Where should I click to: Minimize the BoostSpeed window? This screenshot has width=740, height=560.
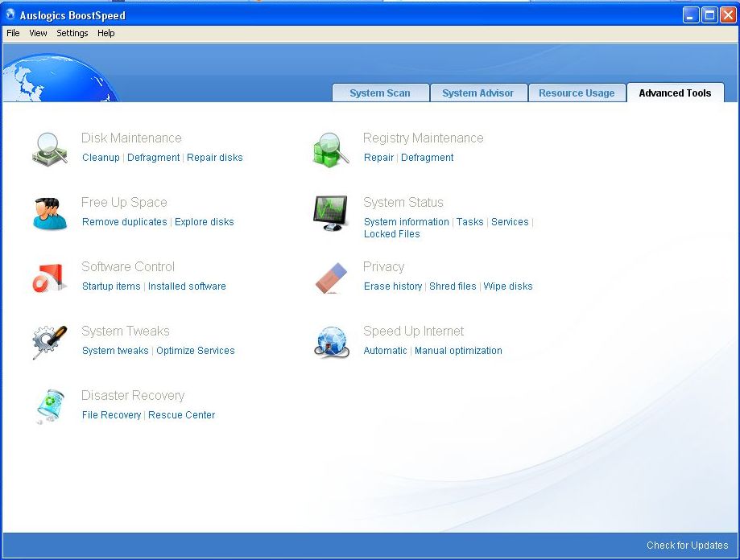[x=690, y=15]
